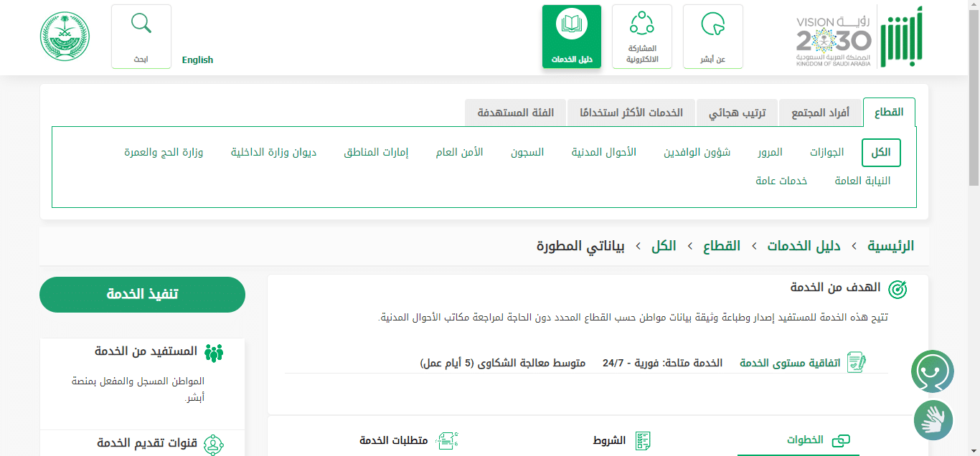Viewport: 980px width, 456px height.
Task: Click the beneficiaries people icon
Action: point(214,352)
